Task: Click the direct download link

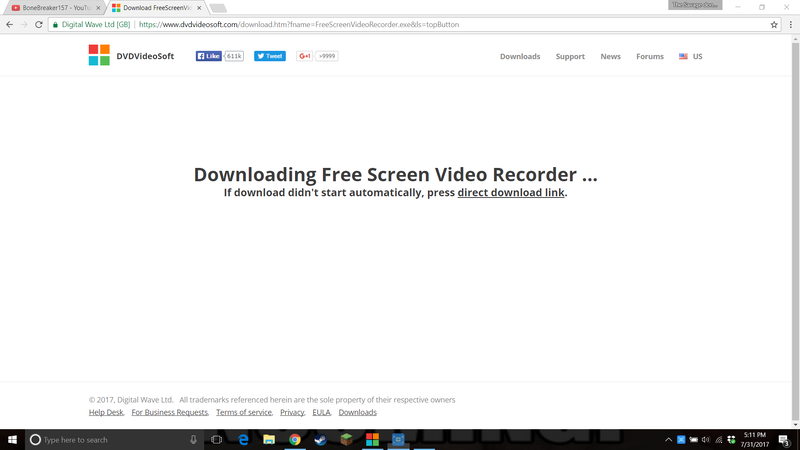Action: click(511, 192)
